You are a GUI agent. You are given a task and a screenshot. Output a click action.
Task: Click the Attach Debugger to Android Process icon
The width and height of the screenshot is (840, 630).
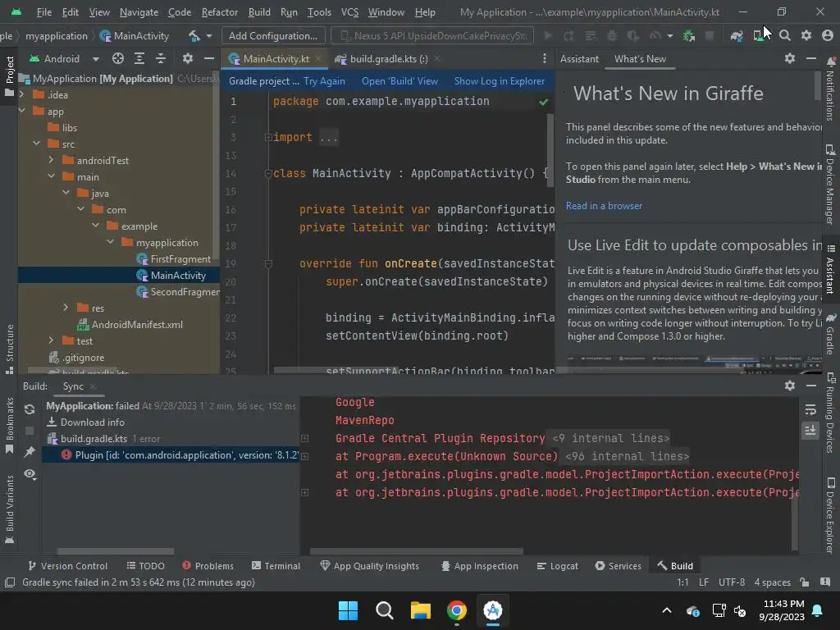tap(688, 36)
